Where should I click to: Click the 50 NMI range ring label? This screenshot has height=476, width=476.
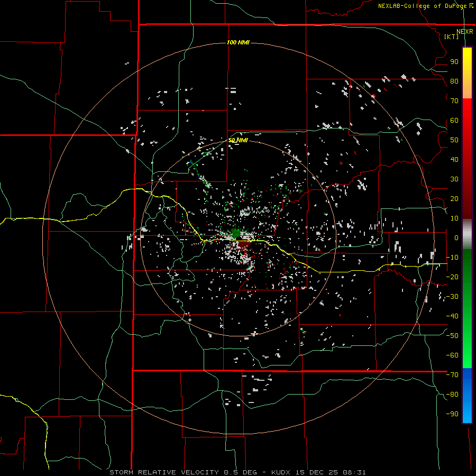(239, 140)
